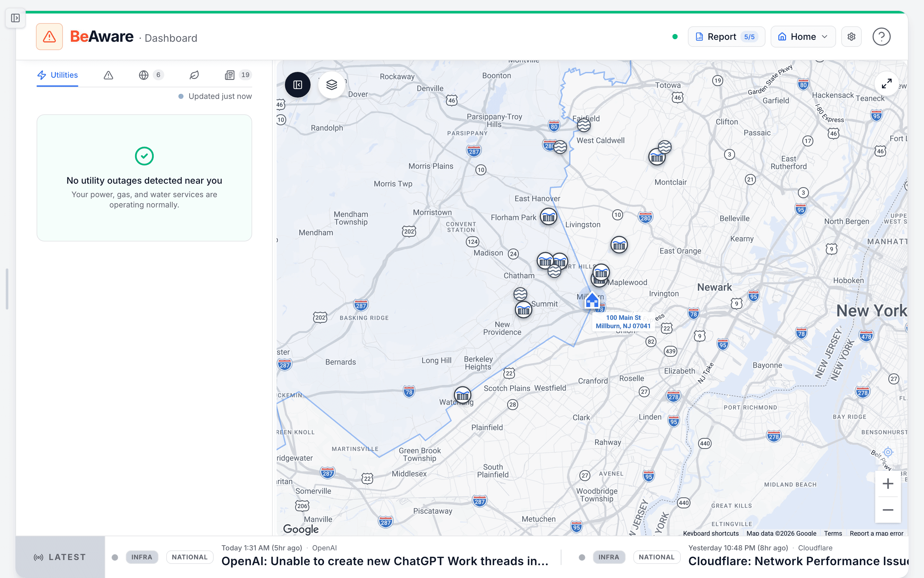This screenshot has height=578, width=924.
Task: Click Report a map error link
Action: [x=876, y=533]
